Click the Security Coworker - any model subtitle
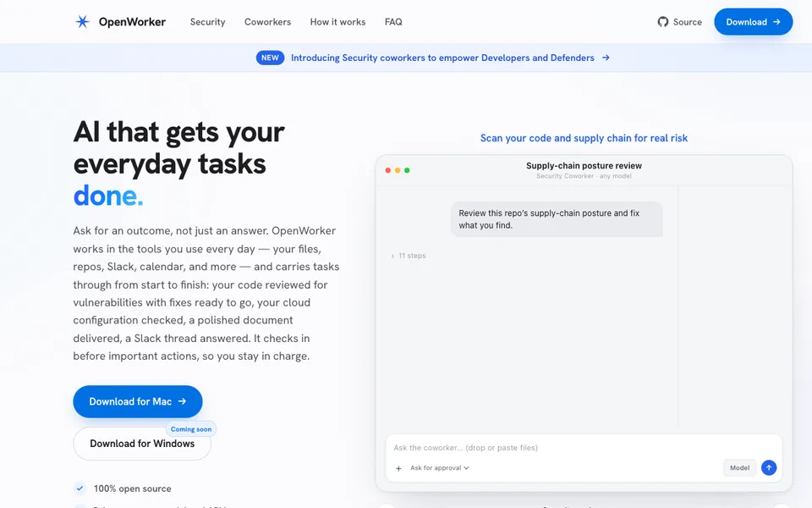The height and width of the screenshot is (508, 812). pyautogui.click(x=584, y=176)
